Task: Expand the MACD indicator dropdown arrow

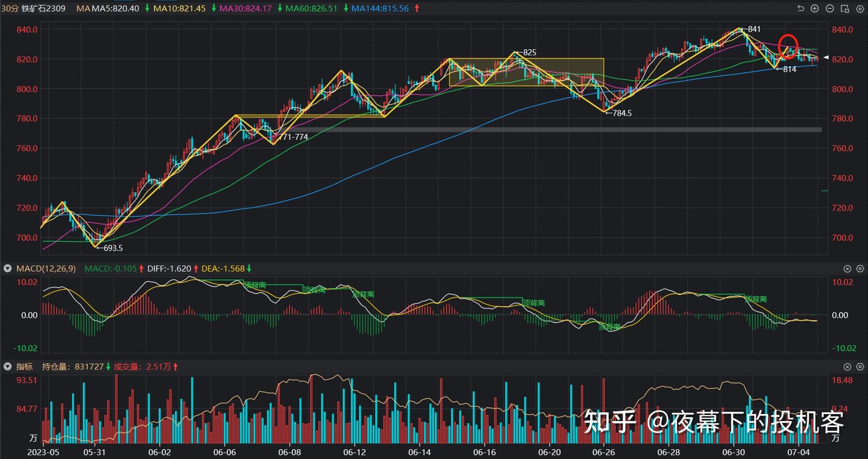Action: click(x=8, y=269)
